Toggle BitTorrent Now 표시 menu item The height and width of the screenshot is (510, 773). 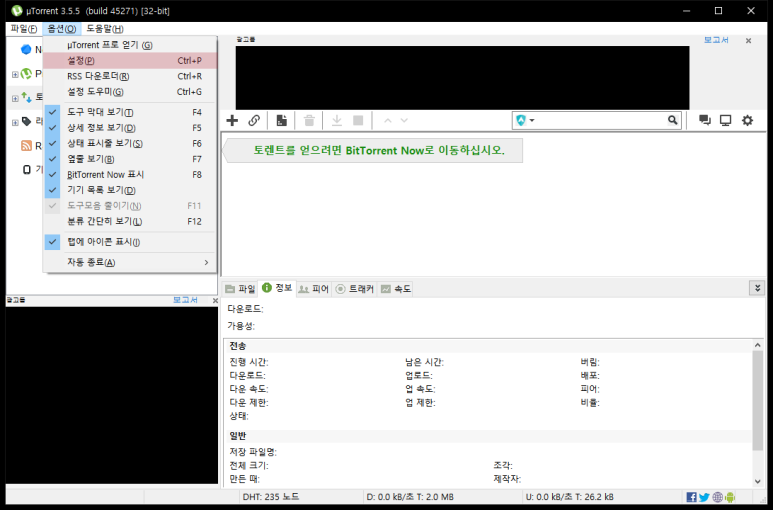click(x=130, y=174)
